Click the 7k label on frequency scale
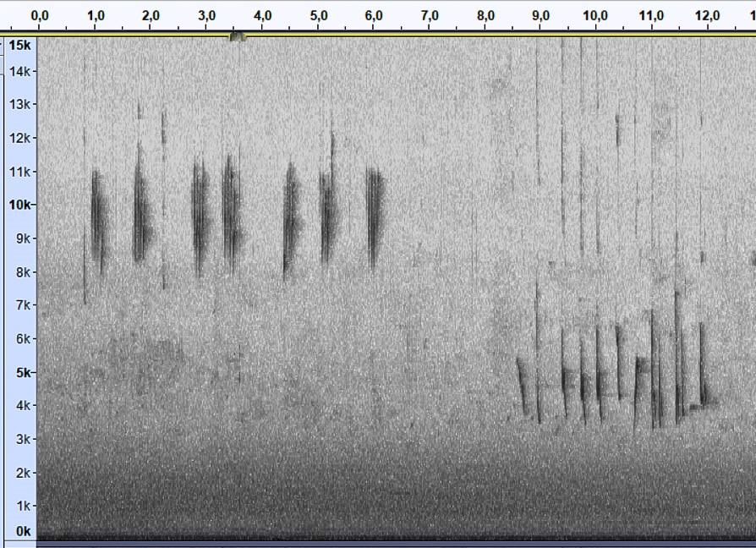Image resolution: width=756 pixels, height=548 pixels. [23, 305]
